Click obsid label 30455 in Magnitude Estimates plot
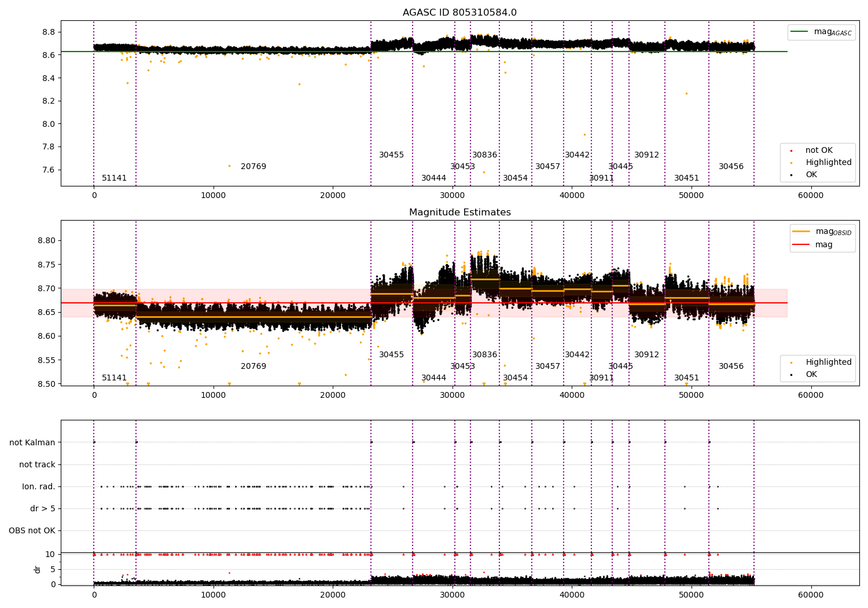 392,355
